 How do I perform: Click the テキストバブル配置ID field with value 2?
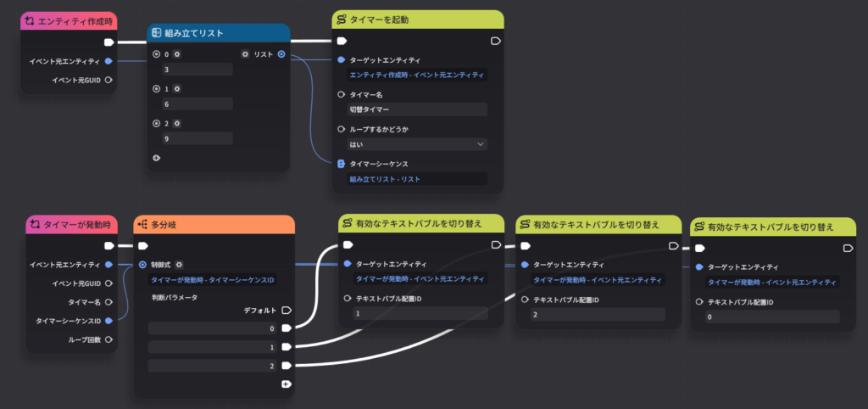tap(598, 314)
